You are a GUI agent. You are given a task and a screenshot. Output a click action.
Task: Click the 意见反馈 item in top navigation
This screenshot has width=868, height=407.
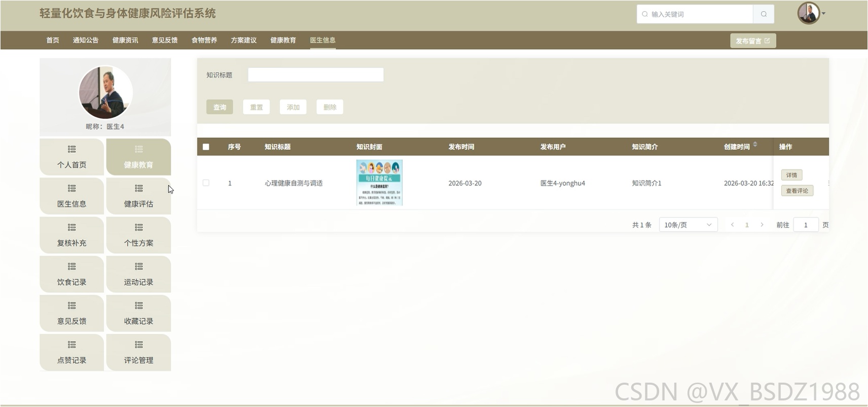165,40
